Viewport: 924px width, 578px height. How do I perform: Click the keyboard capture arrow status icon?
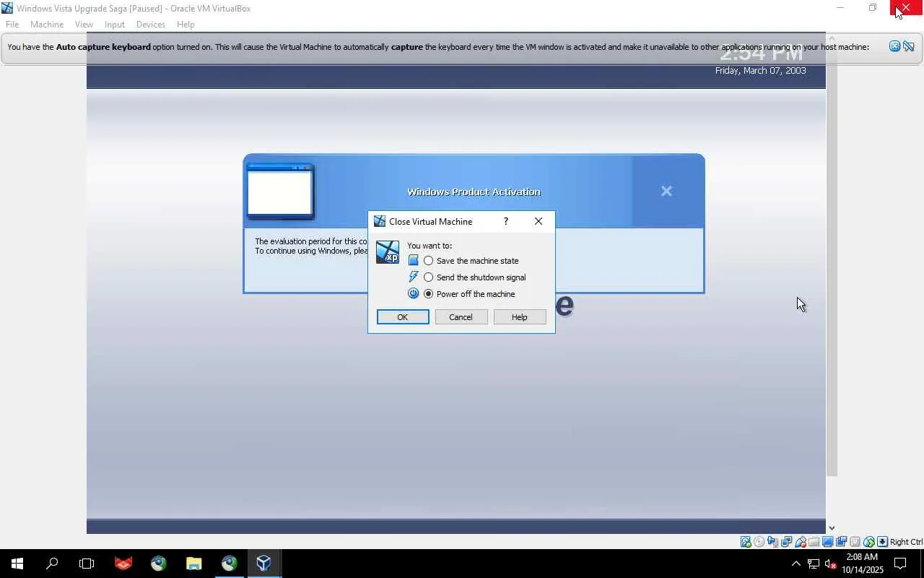click(x=882, y=542)
